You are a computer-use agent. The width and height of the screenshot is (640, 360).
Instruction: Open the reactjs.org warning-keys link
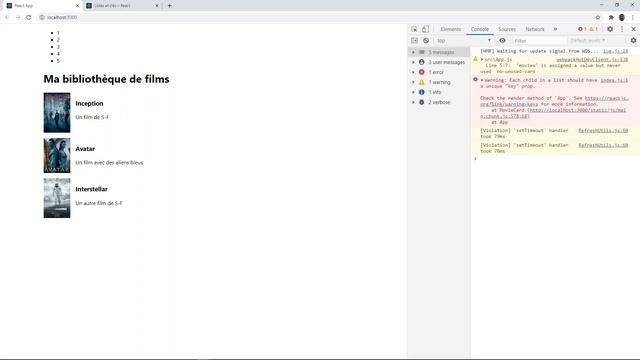click(554, 101)
